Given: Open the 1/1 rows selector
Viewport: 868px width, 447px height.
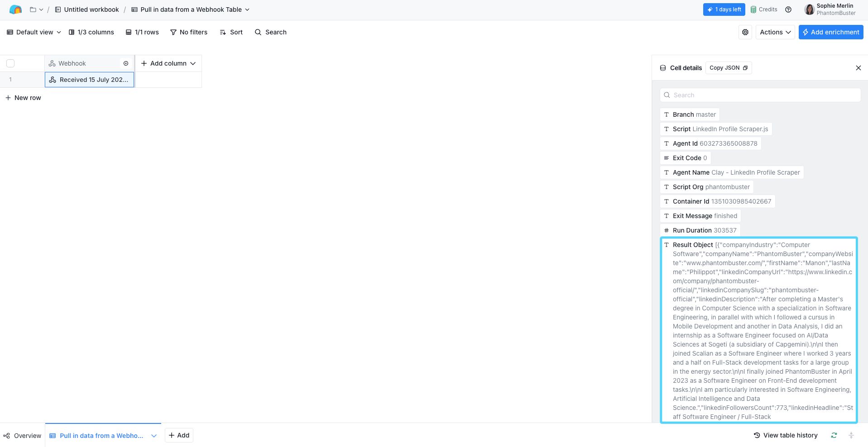Looking at the screenshot, I should 142,32.
